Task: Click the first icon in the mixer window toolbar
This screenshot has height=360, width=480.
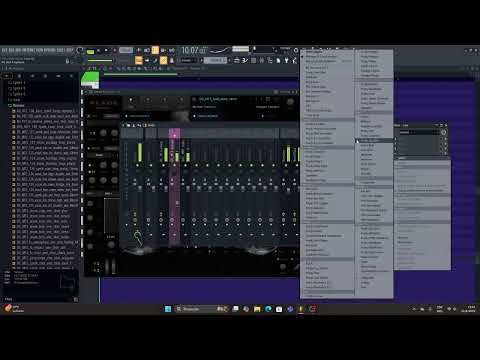Action: pos(124,125)
